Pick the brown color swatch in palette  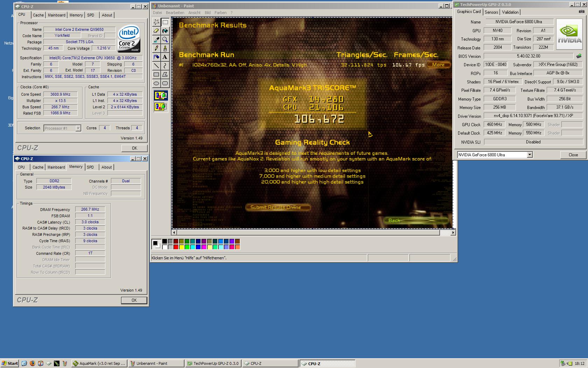tap(237, 241)
